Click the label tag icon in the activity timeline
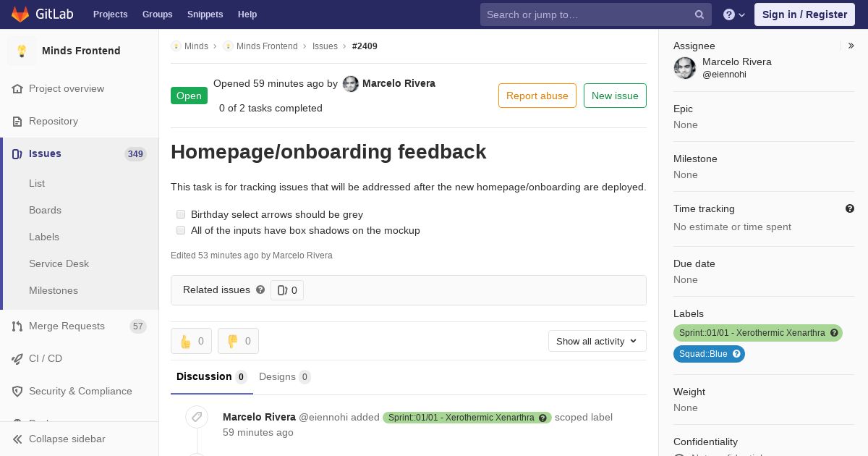Image resolution: width=868 pixels, height=456 pixels. tap(196, 417)
